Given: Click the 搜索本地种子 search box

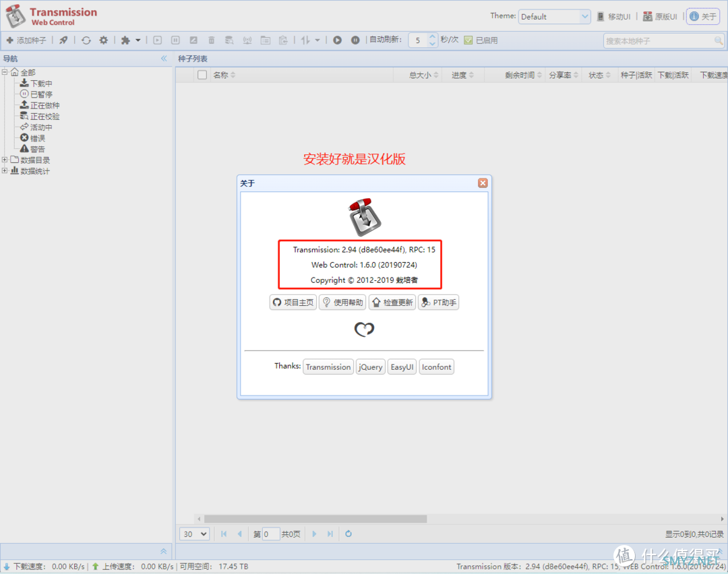Looking at the screenshot, I should (659, 41).
